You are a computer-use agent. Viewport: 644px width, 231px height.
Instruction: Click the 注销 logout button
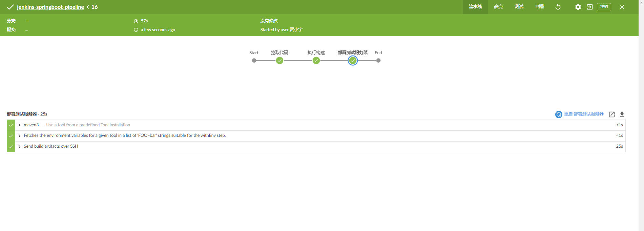[x=604, y=7]
